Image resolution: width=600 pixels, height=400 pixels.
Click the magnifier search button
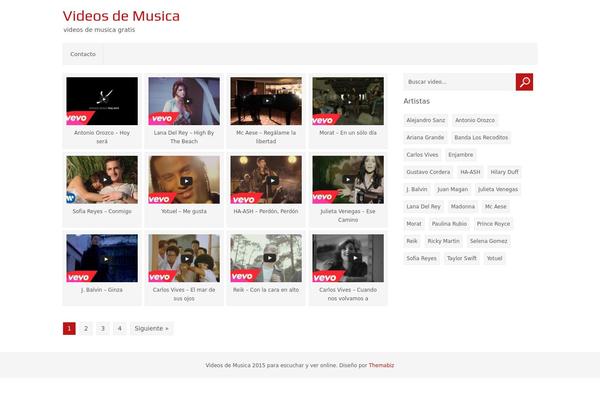(524, 82)
